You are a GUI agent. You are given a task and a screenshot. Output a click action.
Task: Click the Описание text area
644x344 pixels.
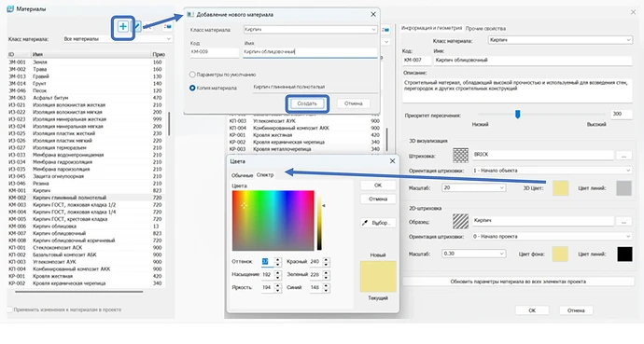coord(517,90)
